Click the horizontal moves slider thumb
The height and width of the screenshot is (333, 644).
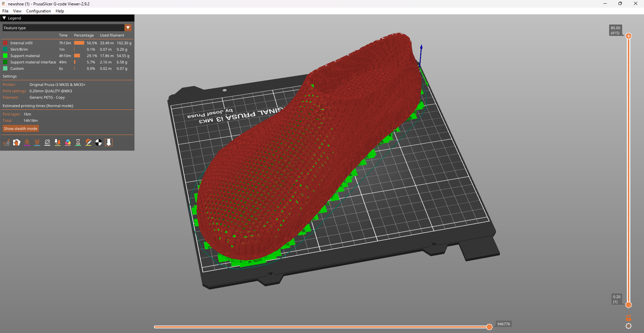(489, 327)
